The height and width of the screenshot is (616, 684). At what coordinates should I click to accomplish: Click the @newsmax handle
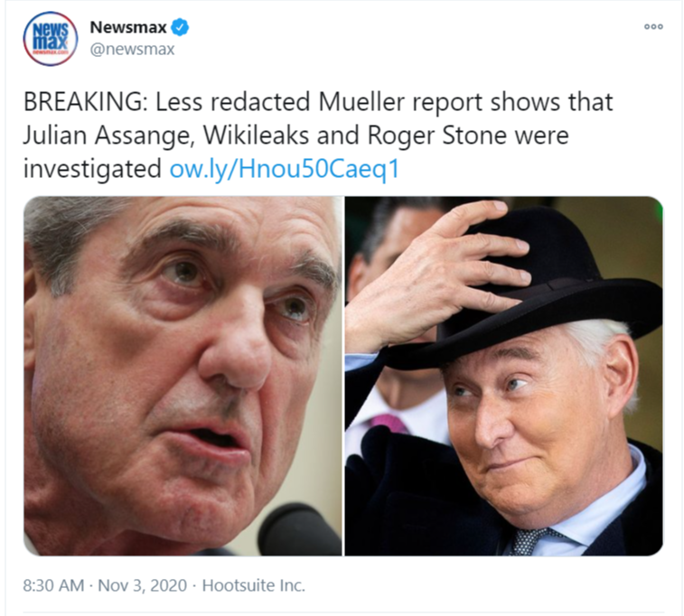pos(132,50)
